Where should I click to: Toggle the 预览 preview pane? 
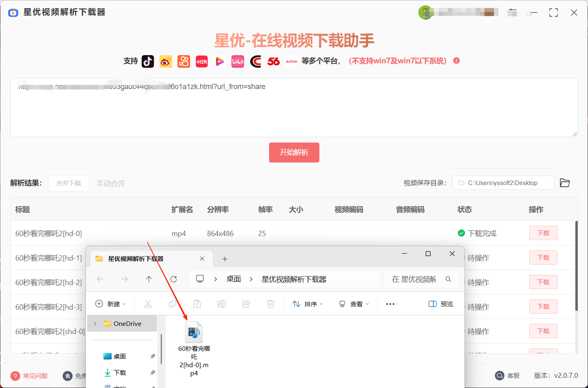pyautogui.click(x=441, y=304)
